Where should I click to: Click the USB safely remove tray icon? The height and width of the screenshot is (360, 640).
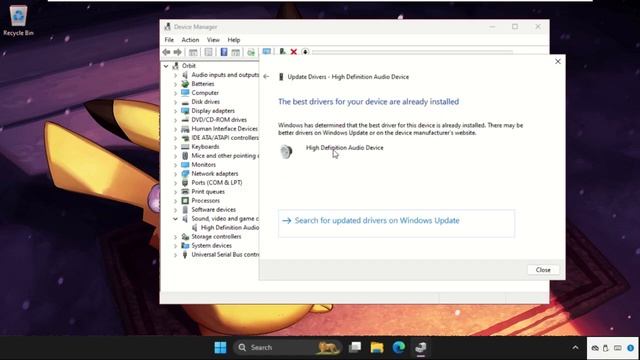coord(606,348)
